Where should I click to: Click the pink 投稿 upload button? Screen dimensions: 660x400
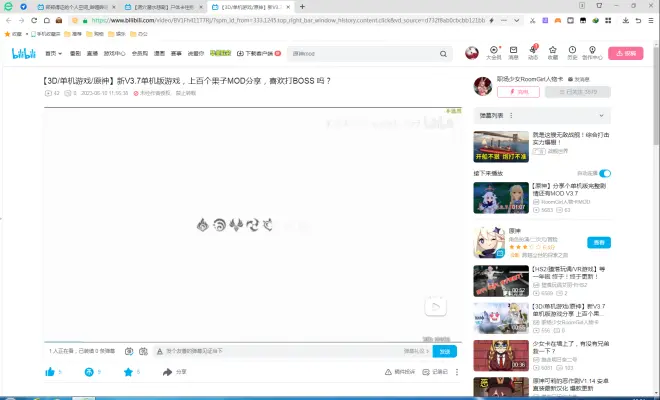point(626,54)
